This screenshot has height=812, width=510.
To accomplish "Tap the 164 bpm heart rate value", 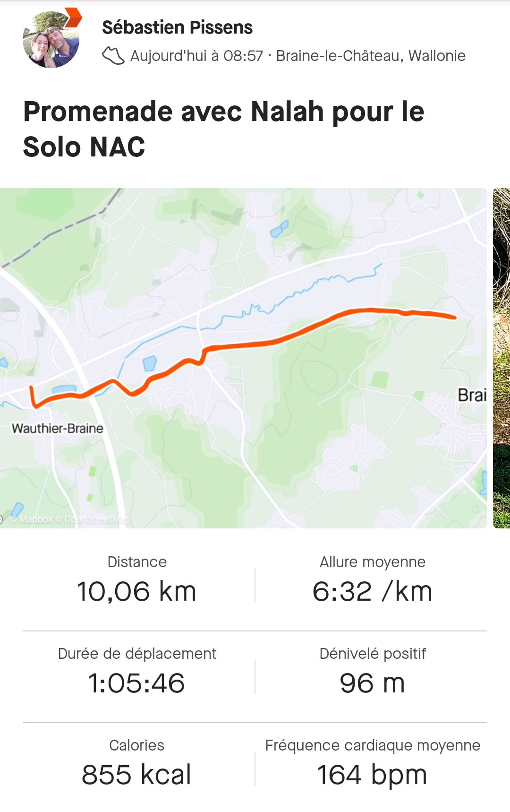I will click(x=372, y=775).
